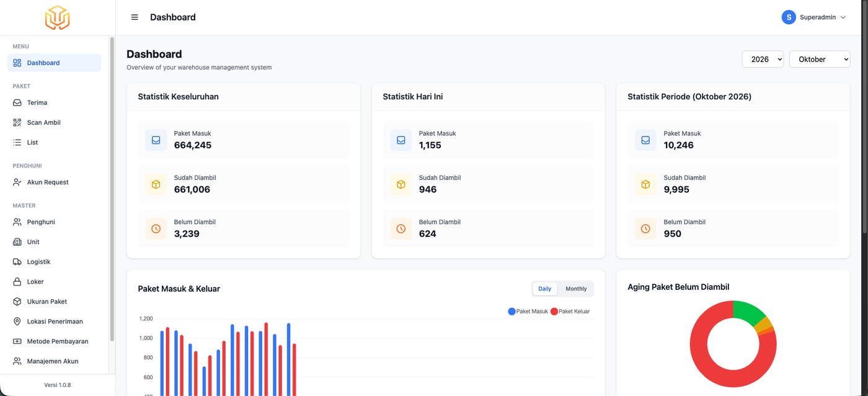Click the page vertical scrollbar
Screen dimensions: 868x396
pos(866,118)
